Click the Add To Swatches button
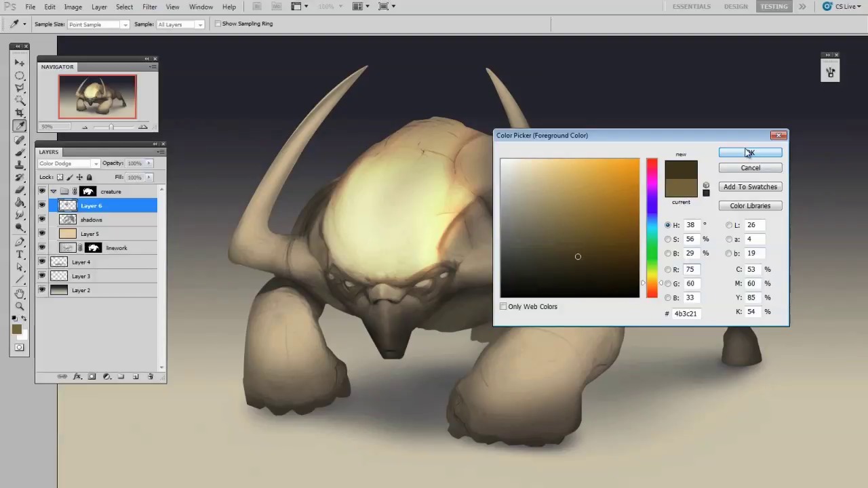 point(750,187)
